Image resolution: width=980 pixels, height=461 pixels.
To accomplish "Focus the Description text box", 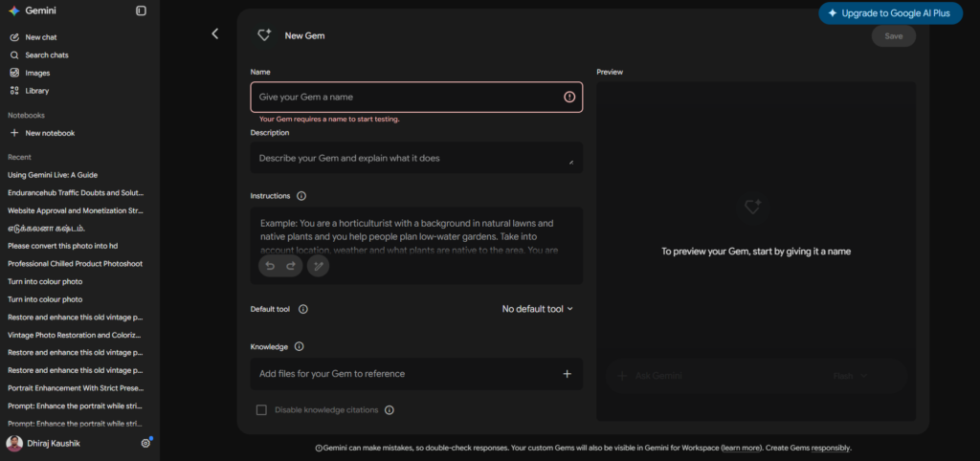I will (x=416, y=158).
